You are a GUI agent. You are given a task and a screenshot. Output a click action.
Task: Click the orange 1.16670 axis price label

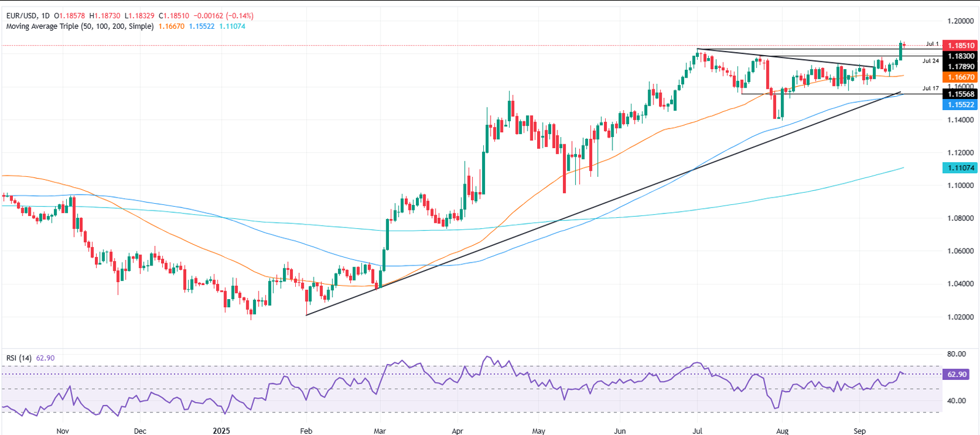click(960, 77)
